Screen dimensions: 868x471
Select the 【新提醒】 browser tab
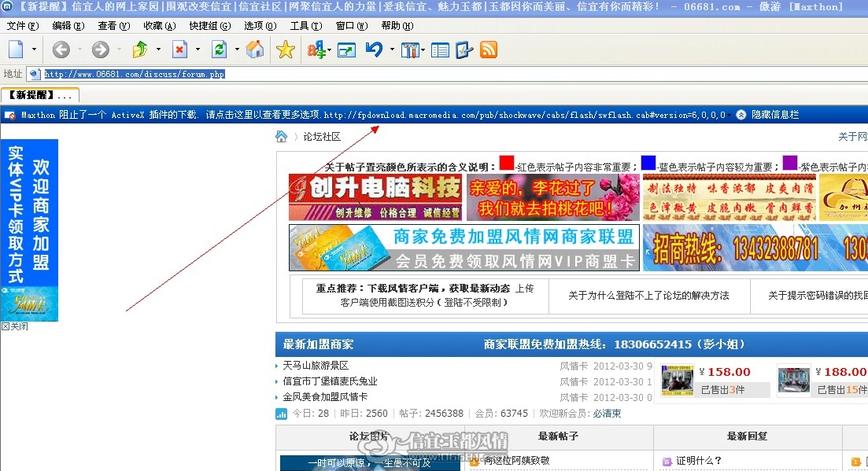[40, 95]
